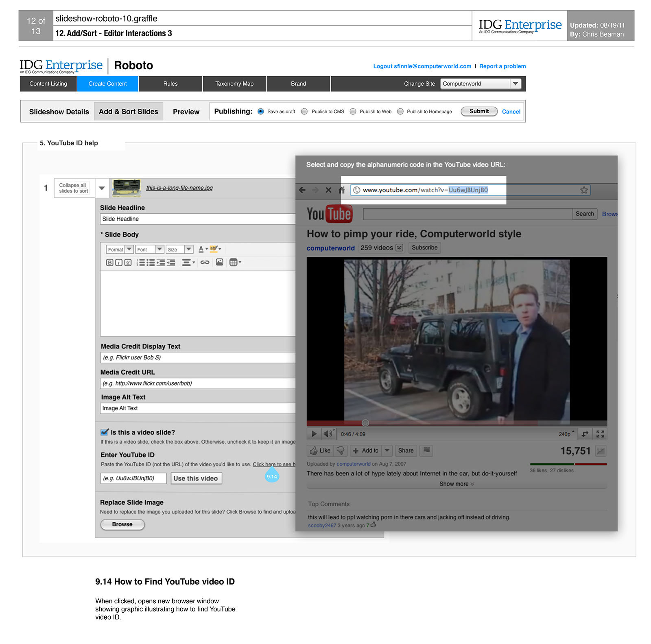Click the Slide Headline input field
This screenshot has height=644, width=651.
[198, 219]
